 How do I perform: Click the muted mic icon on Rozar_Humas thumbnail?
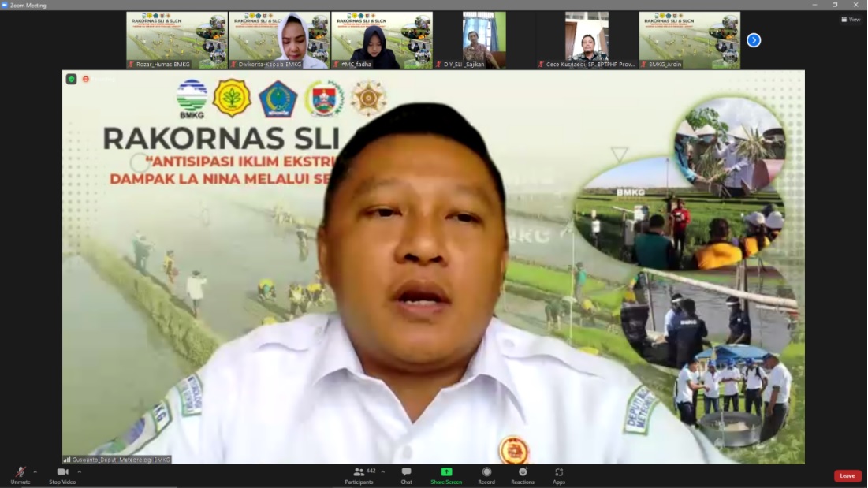[x=131, y=64]
